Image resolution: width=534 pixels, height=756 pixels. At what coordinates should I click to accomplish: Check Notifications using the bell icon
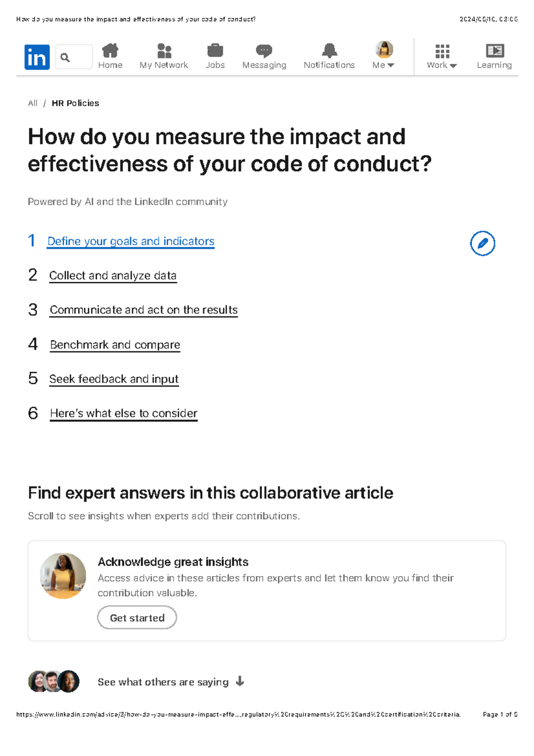click(x=329, y=50)
